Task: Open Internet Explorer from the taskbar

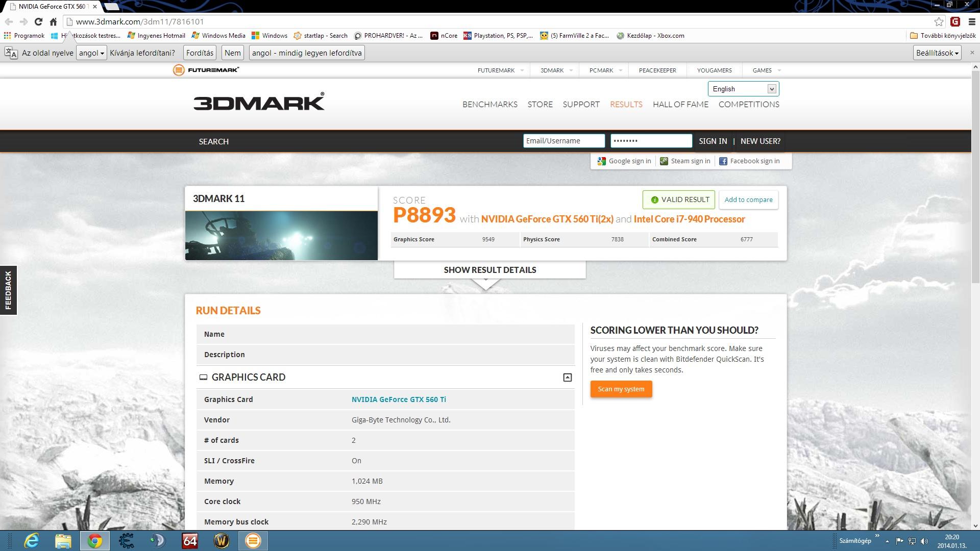Action: coord(32,541)
